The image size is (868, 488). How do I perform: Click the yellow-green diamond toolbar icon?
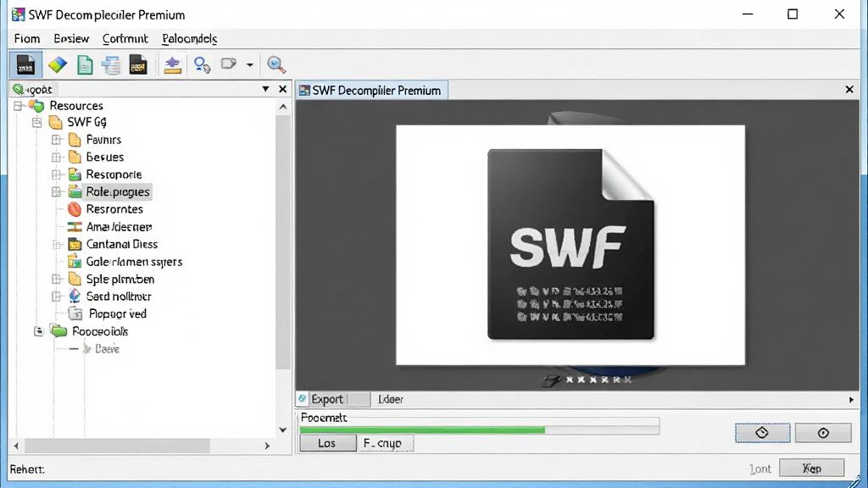pyautogui.click(x=57, y=64)
